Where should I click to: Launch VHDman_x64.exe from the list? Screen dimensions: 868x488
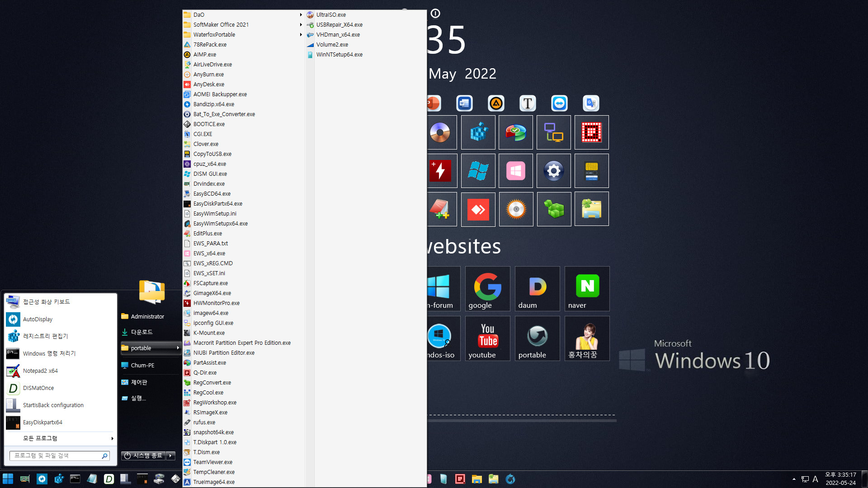(x=366, y=35)
